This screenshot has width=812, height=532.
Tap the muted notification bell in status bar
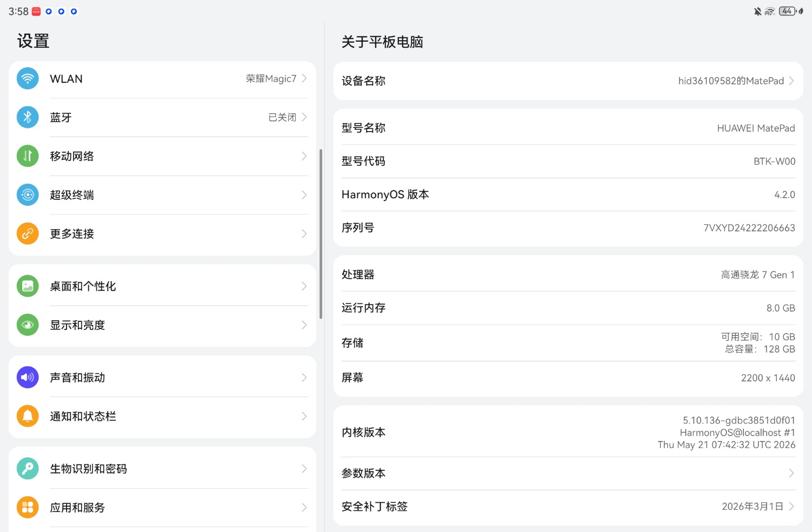[758, 11]
